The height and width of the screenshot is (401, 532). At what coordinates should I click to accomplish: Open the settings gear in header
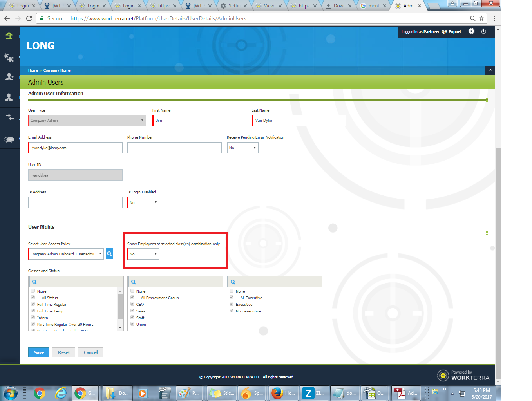point(471,31)
